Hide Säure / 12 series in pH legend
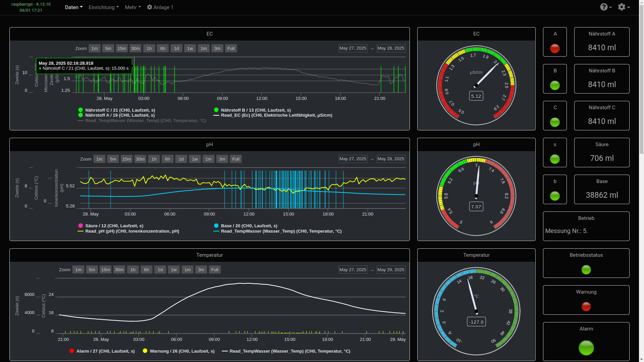This screenshot has height=362, width=644. (x=114, y=226)
